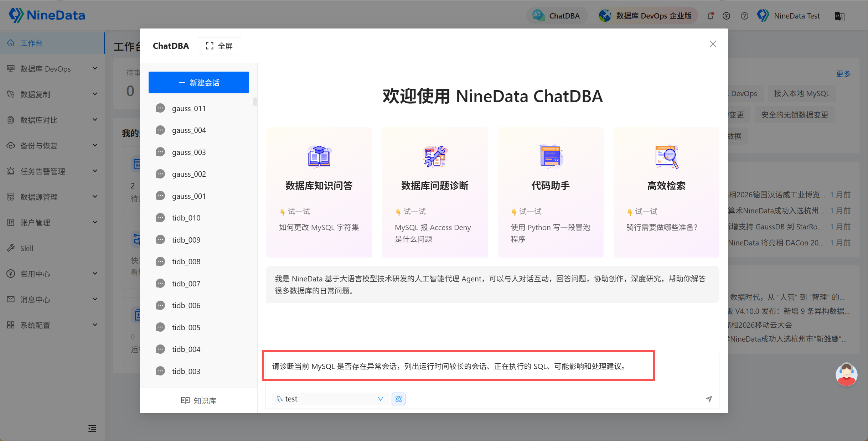Click 数据库问题诊断 card icon
The height and width of the screenshot is (441, 868).
435,156
